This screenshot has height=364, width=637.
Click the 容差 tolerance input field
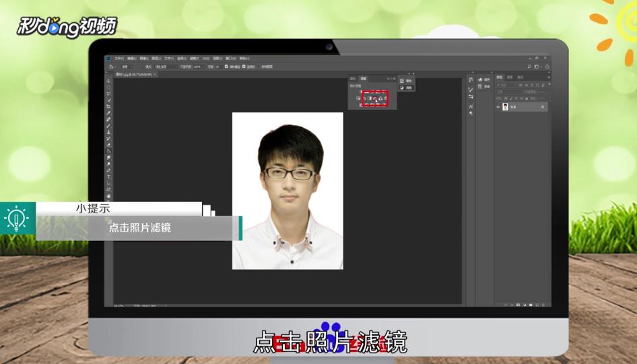[x=219, y=67]
